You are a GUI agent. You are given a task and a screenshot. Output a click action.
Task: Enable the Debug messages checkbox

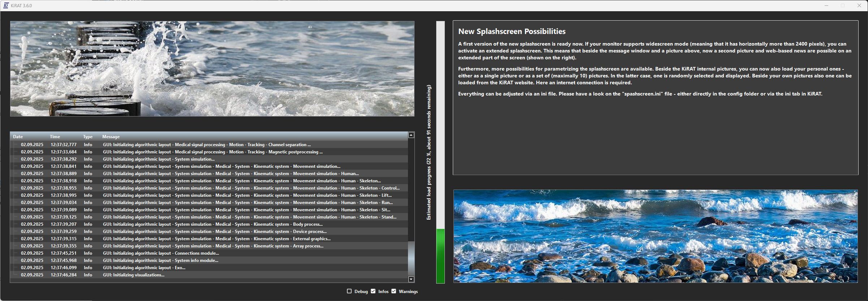pos(349,291)
